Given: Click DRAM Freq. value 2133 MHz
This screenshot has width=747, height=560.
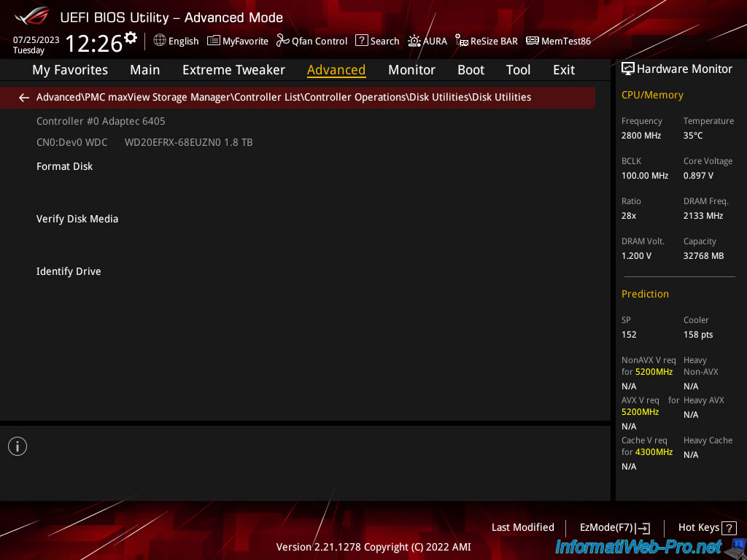Looking at the screenshot, I should coord(703,216).
